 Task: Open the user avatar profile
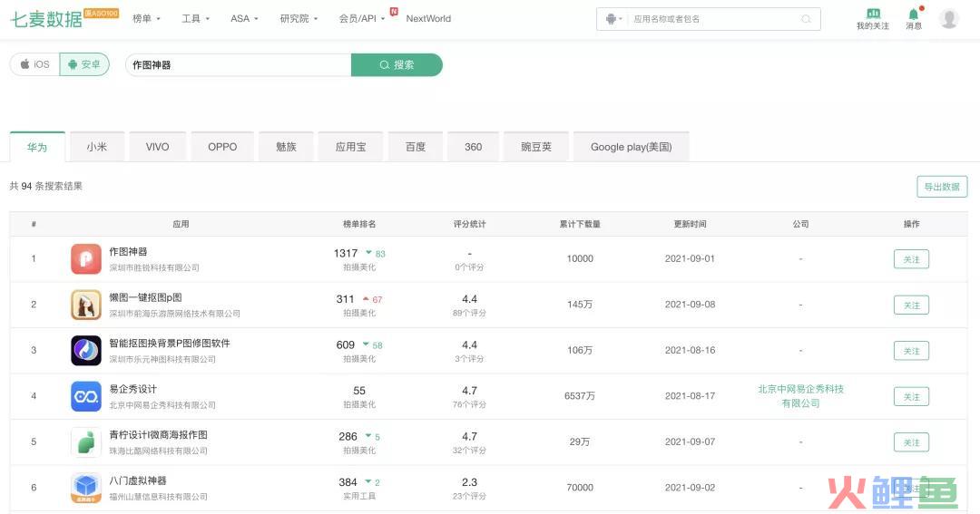click(949, 19)
